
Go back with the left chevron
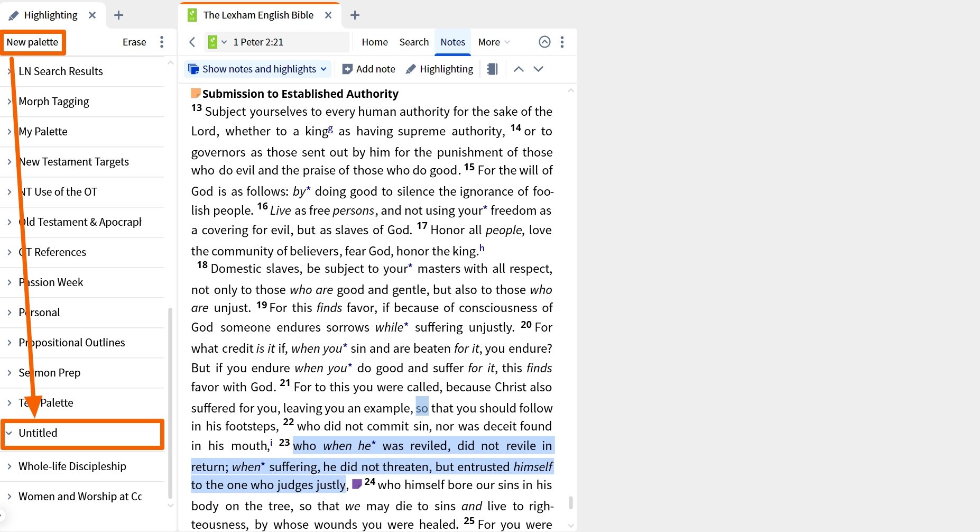point(192,42)
